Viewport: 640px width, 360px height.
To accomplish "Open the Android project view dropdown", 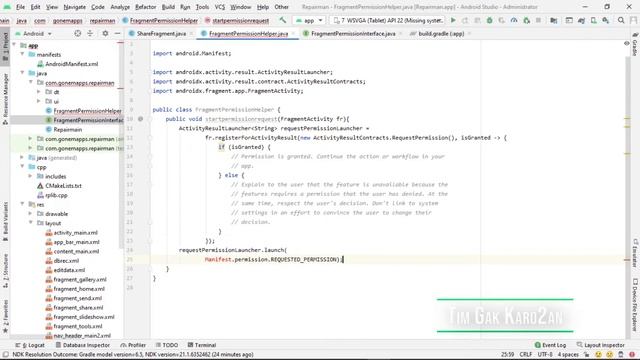I will [x=33, y=33].
